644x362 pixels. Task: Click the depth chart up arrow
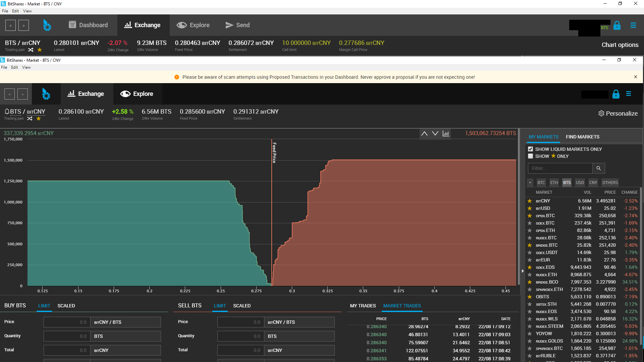tap(424, 133)
